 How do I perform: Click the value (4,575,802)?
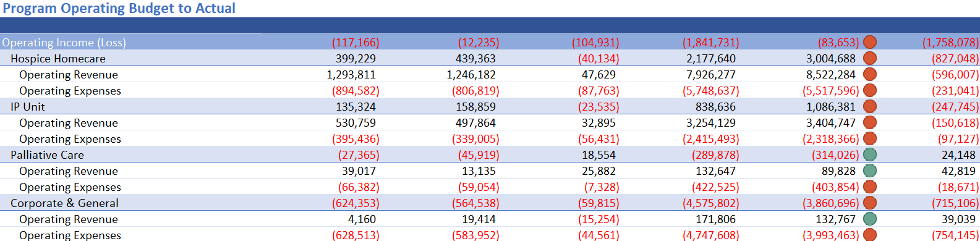click(x=710, y=203)
